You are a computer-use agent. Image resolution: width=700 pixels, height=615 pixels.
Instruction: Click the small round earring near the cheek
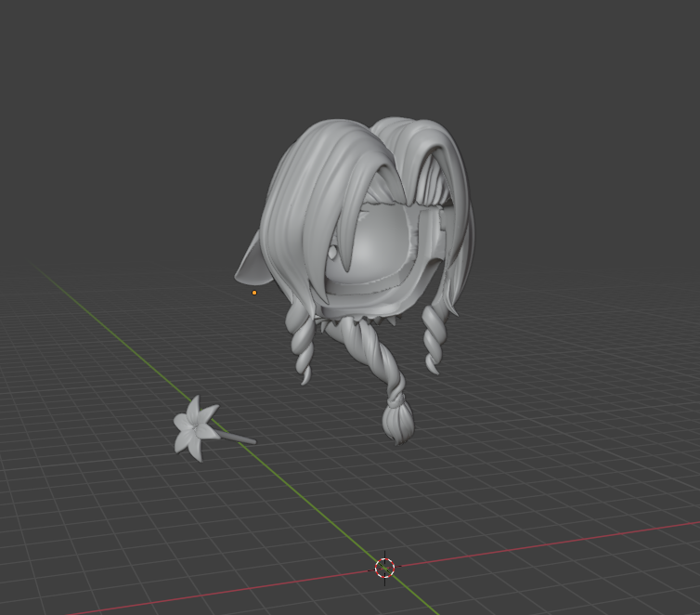click(332, 251)
